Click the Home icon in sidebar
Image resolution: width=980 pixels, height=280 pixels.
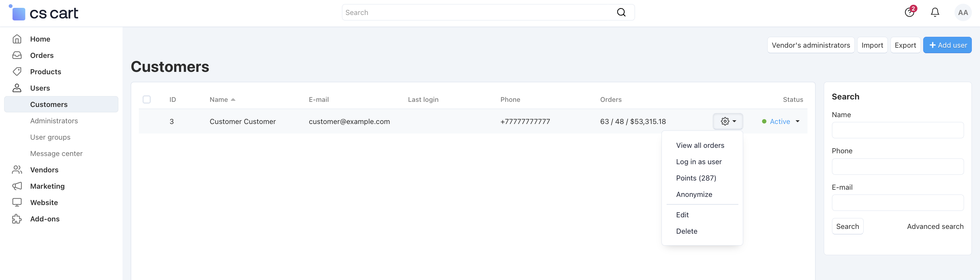click(17, 39)
